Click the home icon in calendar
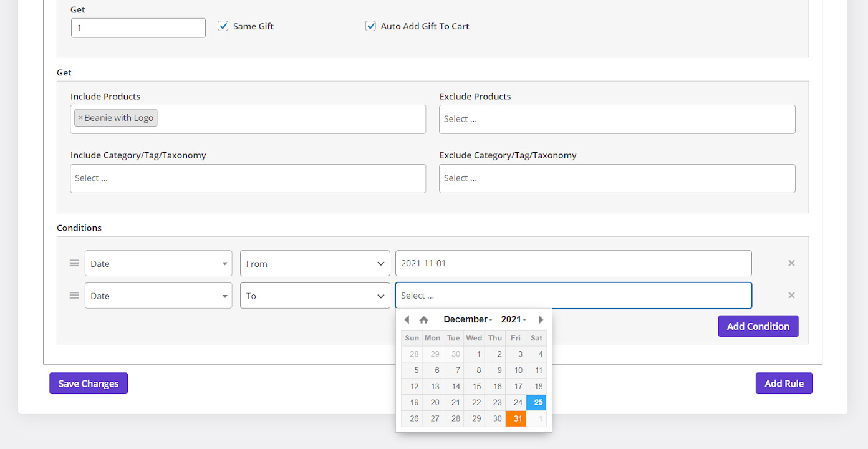The height and width of the screenshot is (449, 868). (423, 319)
